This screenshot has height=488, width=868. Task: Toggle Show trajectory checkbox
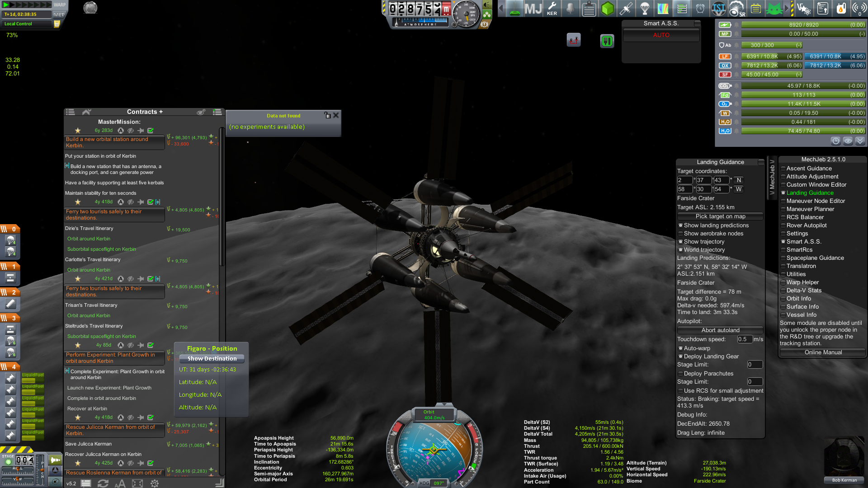(x=701, y=242)
